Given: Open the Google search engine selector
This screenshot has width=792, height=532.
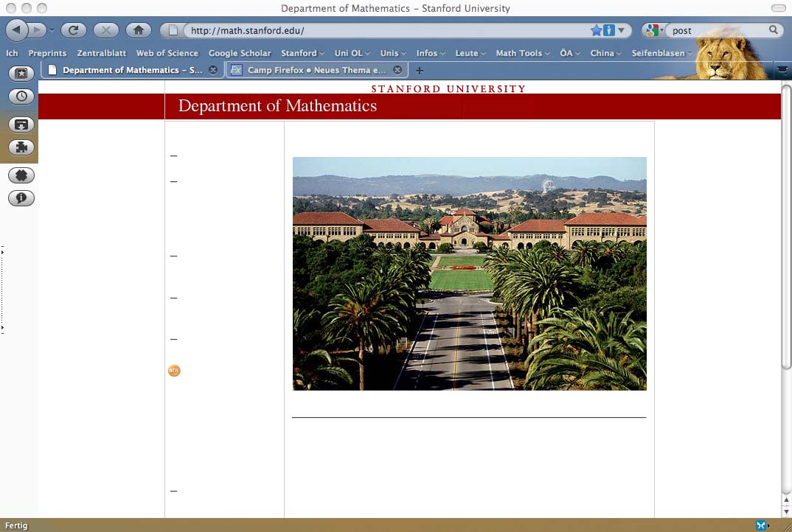Looking at the screenshot, I should pos(653,30).
